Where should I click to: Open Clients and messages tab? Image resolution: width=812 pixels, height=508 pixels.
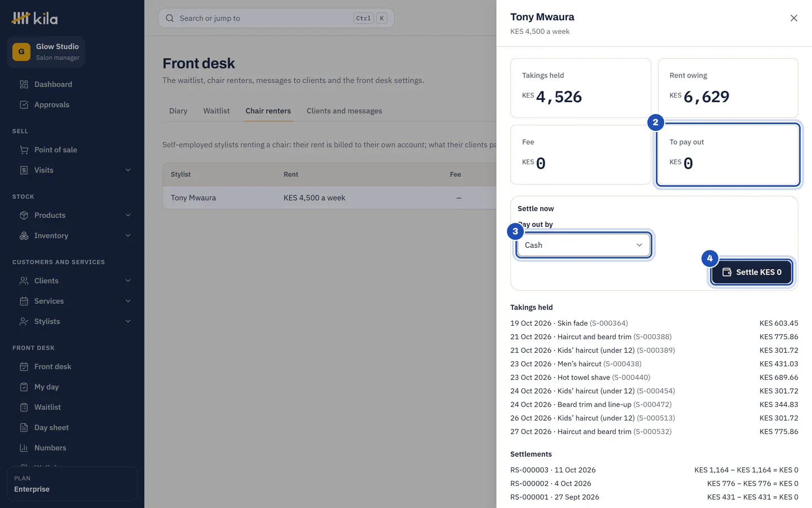pos(345,111)
